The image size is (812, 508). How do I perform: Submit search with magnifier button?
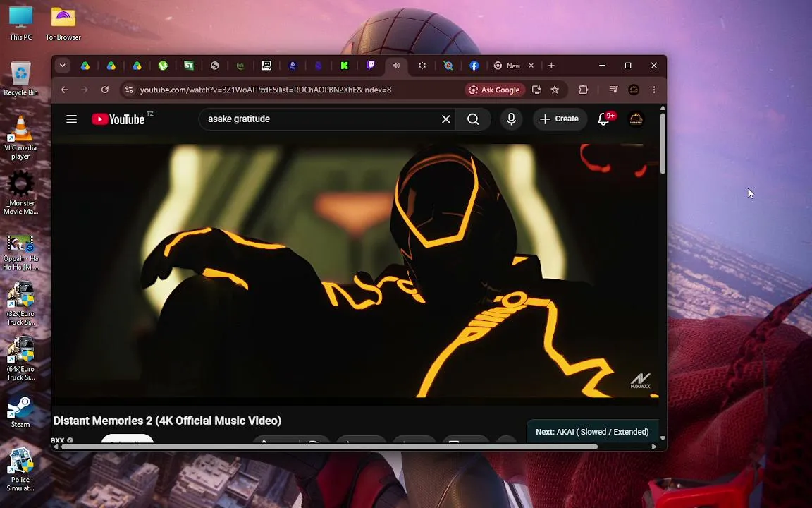[473, 119]
